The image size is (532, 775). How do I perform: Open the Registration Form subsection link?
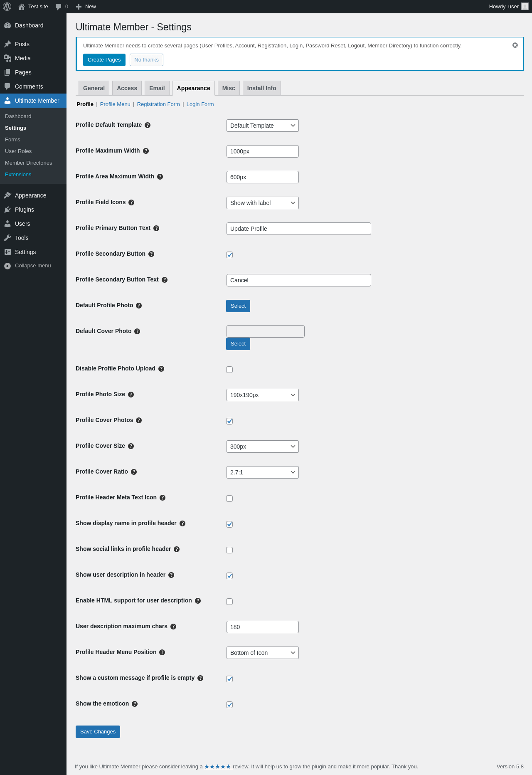point(158,104)
